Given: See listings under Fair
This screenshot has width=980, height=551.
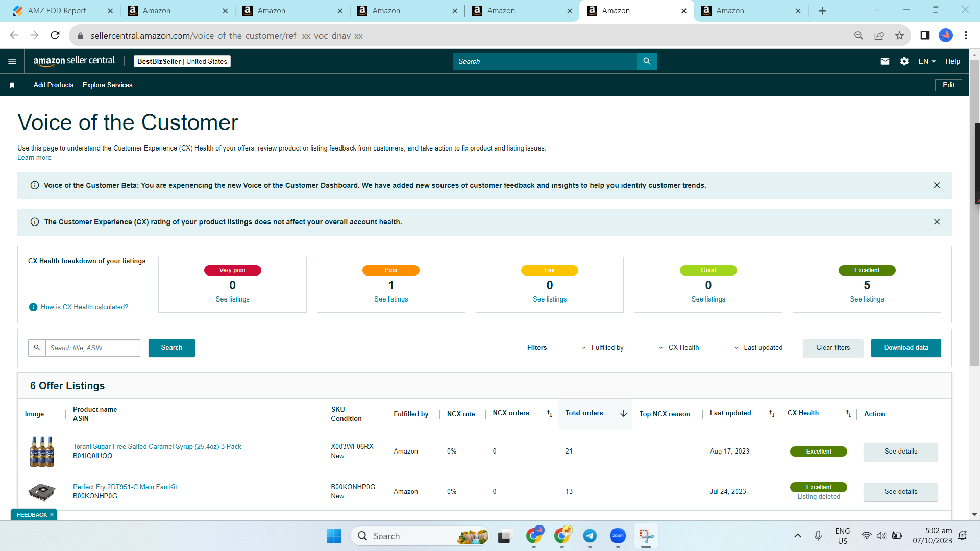Looking at the screenshot, I should pos(550,299).
